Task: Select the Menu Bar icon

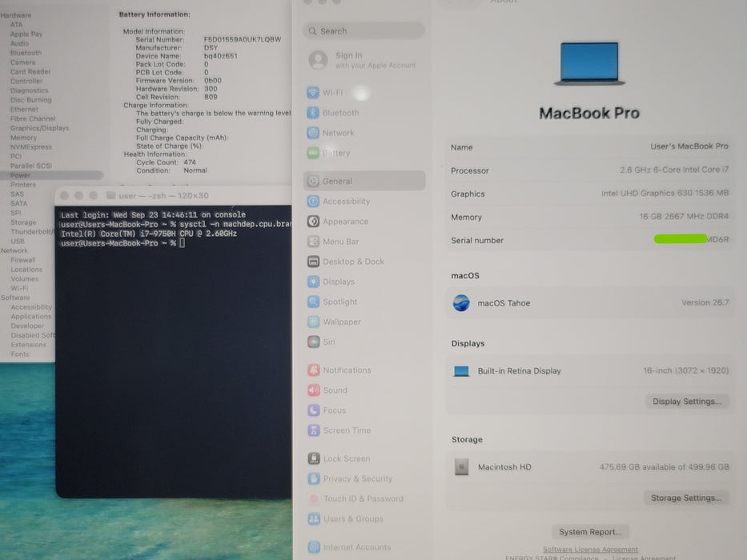Action: coord(313,242)
